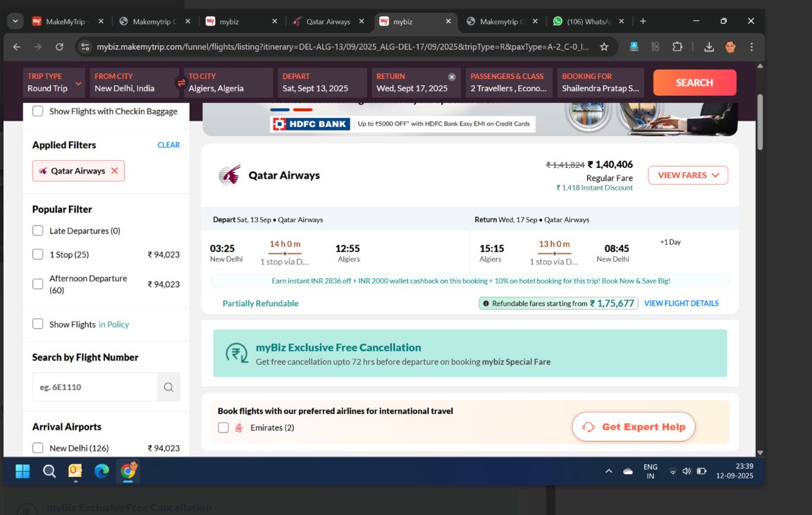
Task: Enable Show Flights in Policy
Action: coord(38,325)
